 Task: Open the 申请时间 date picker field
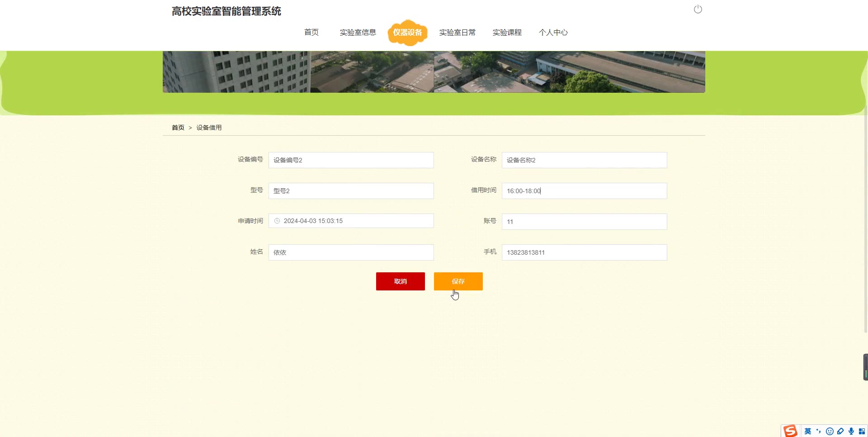coord(351,221)
